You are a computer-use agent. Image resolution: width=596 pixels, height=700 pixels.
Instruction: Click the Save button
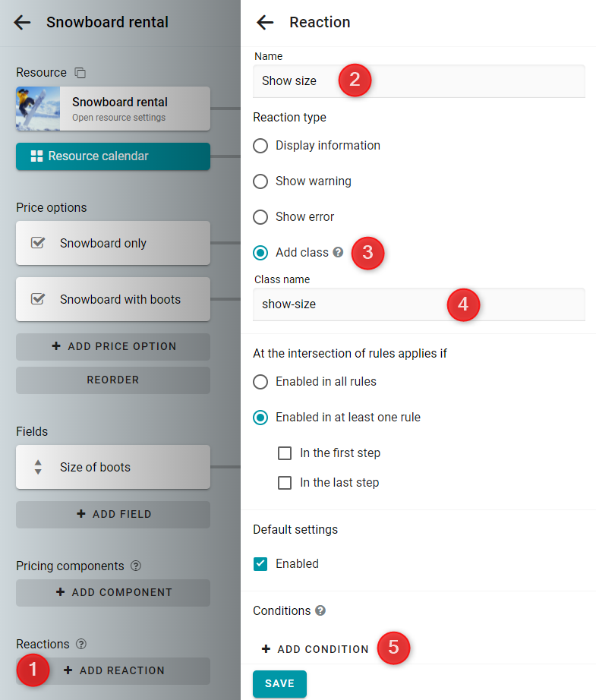click(279, 683)
